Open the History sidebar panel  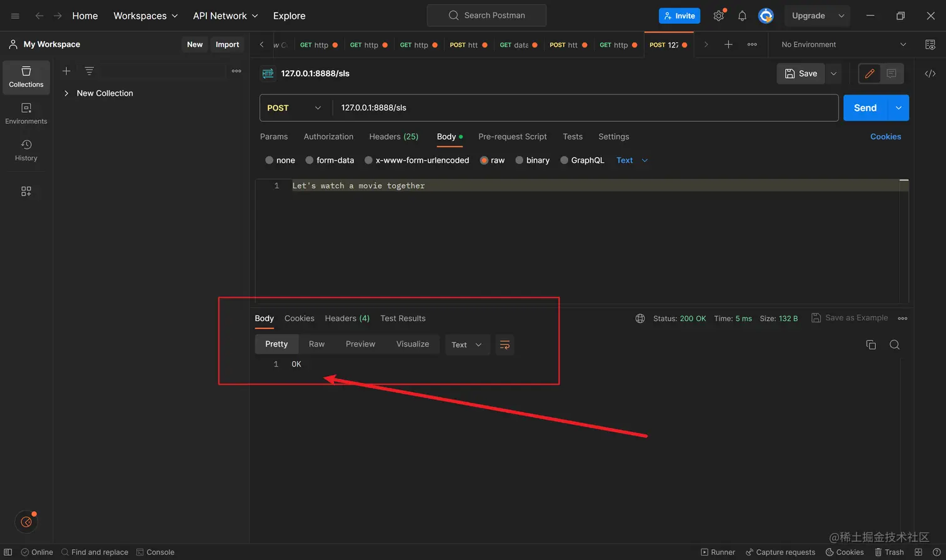pos(26,151)
